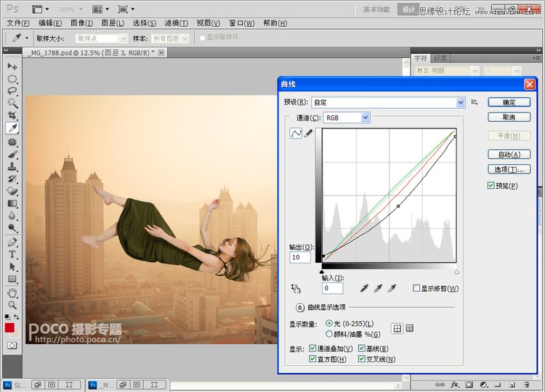Choose the detailed grid icon

[x=409, y=328]
